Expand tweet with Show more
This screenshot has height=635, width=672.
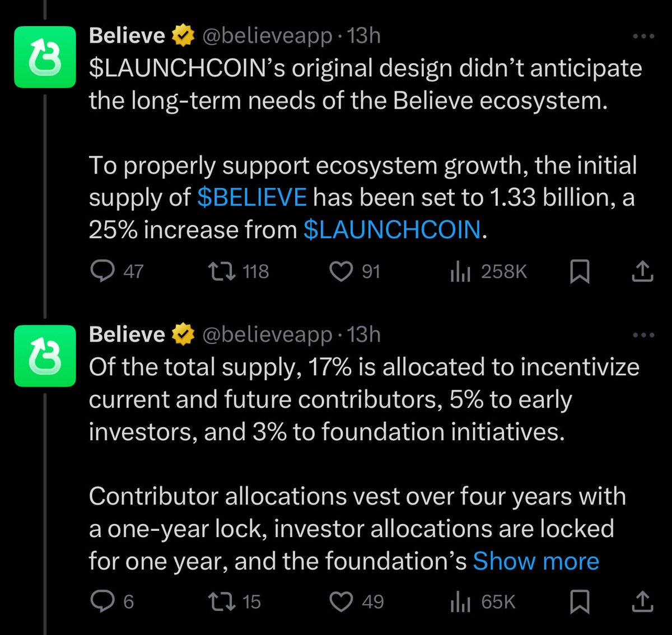(536, 561)
